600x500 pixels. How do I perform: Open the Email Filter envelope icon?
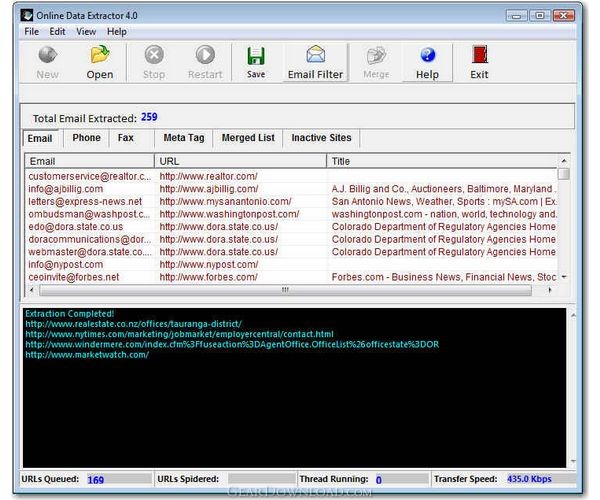coord(316,54)
